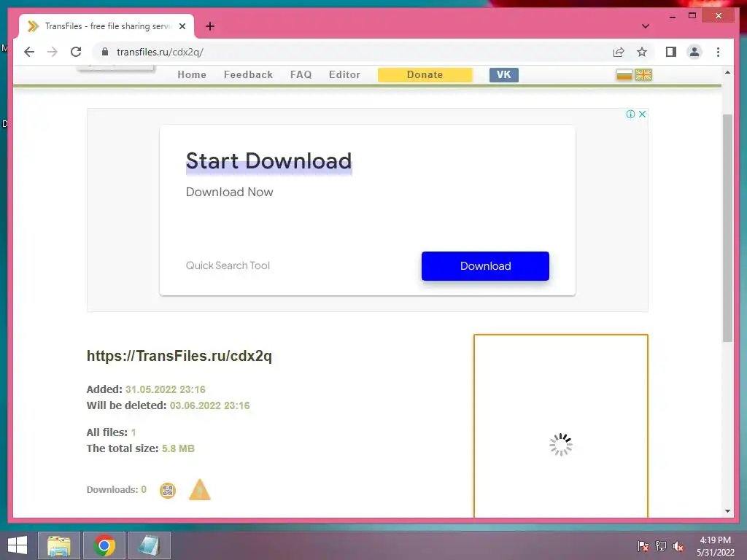The image size is (747, 560).
Task: Click the scrollbar down arrow
Action: [x=727, y=511]
